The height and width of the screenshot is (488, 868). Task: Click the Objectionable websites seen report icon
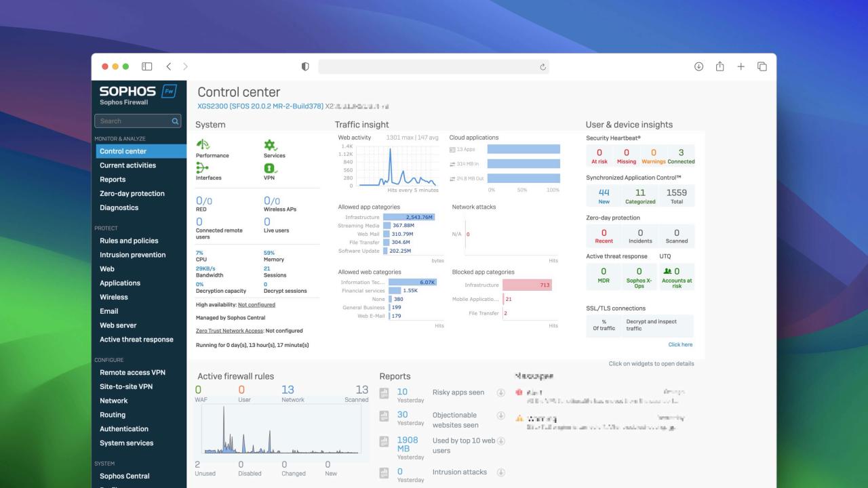(x=384, y=416)
